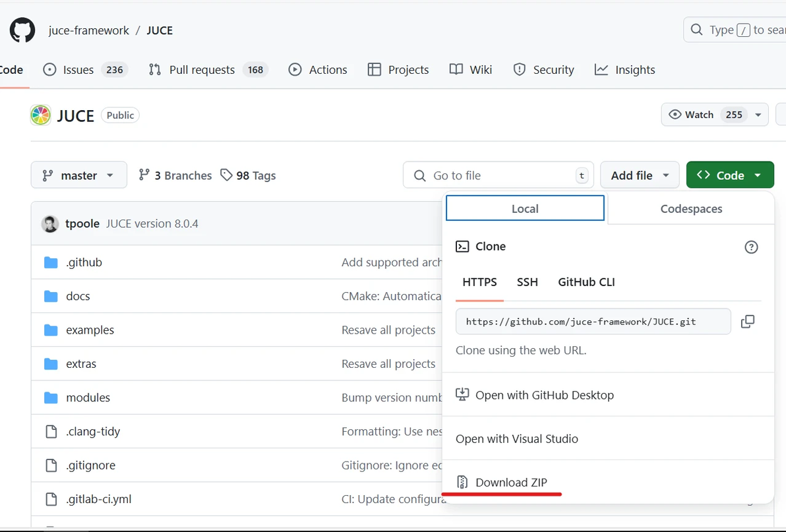Click the GitHub octocat logo
Screen dimensions: 786x532
[22, 30]
